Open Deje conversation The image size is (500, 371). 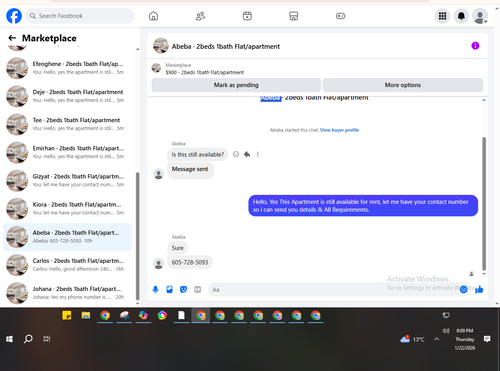click(x=67, y=96)
